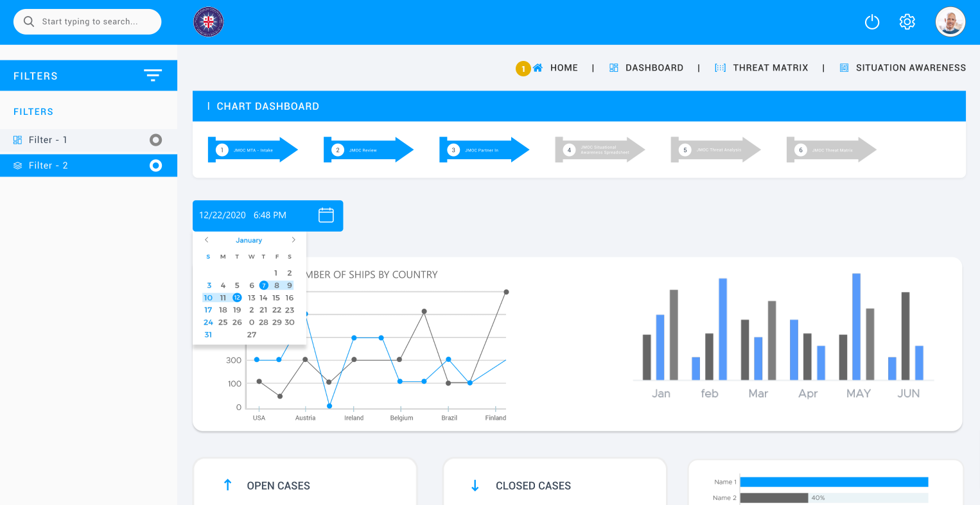The image size is (980, 505).
Task: Click the layers icon beside Filter - 2
Action: point(18,166)
